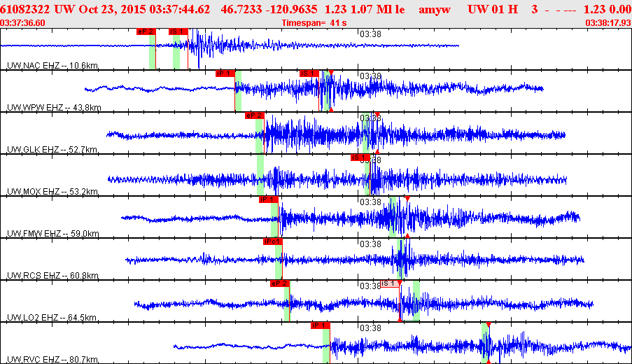
Task: Click the red triangle marker atop GLK trace
Action: coord(377,114)
